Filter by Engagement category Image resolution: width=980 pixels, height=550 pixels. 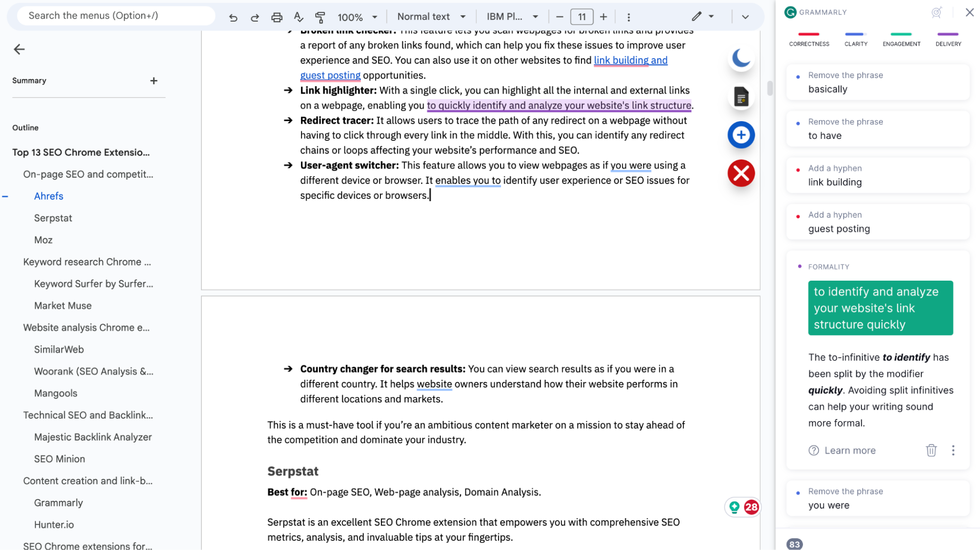901,39
